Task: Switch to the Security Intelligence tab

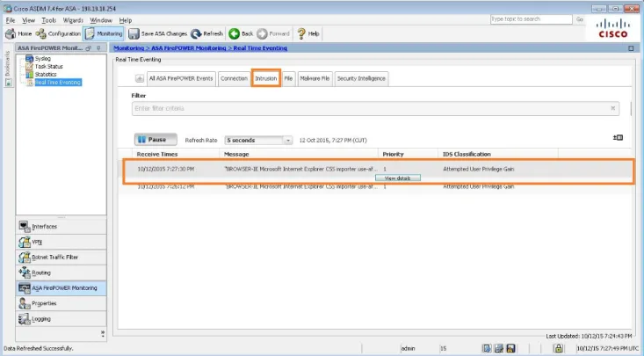Action: [x=361, y=78]
